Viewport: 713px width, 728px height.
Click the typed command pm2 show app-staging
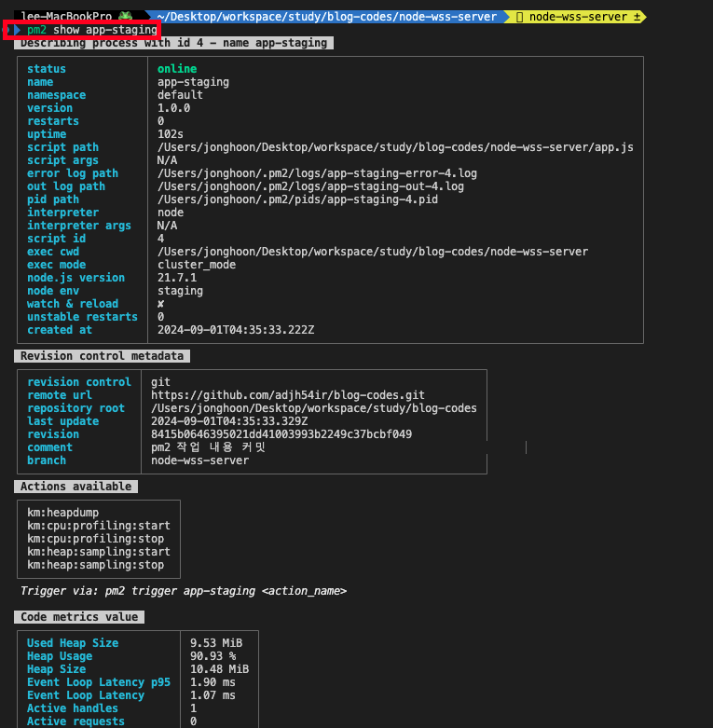click(x=92, y=30)
